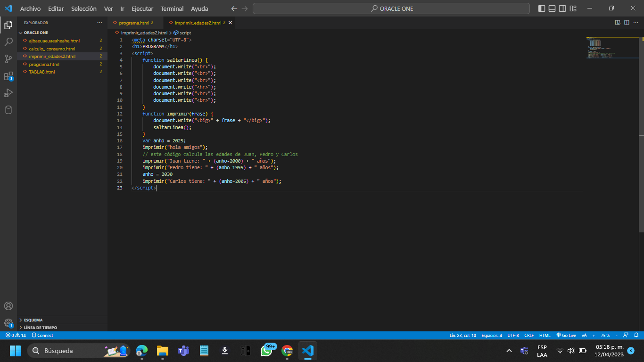
Task: Open calculo_ consumo.html in the explorer
Action: pyautogui.click(x=62, y=49)
